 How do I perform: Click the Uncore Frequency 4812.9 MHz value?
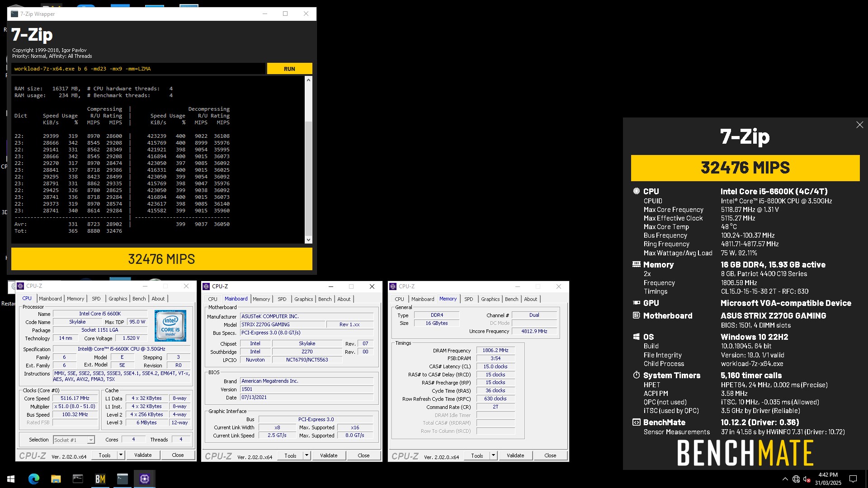point(534,331)
